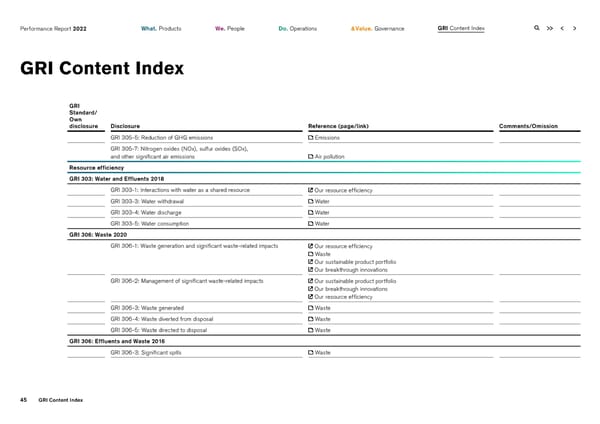Select text GRI 306-1: Waste generation disclosure

(x=194, y=246)
